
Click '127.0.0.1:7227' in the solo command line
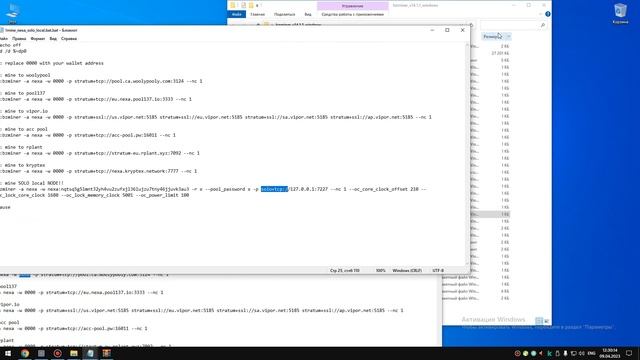pos(309,189)
